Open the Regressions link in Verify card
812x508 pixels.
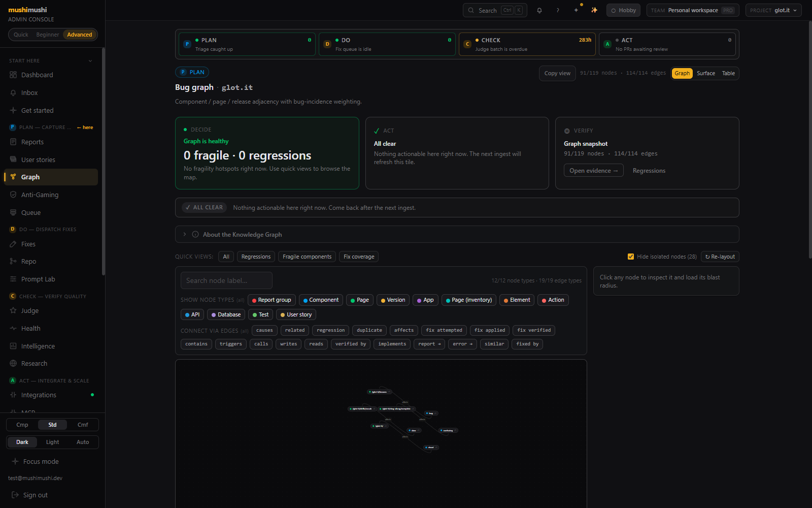pyautogui.click(x=649, y=171)
